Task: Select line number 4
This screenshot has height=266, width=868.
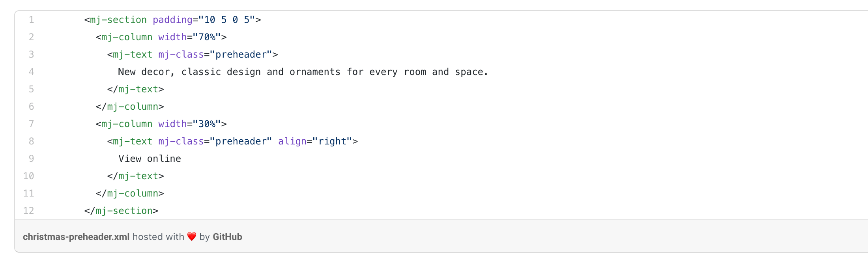Action: pyautogui.click(x=32, y=72)
